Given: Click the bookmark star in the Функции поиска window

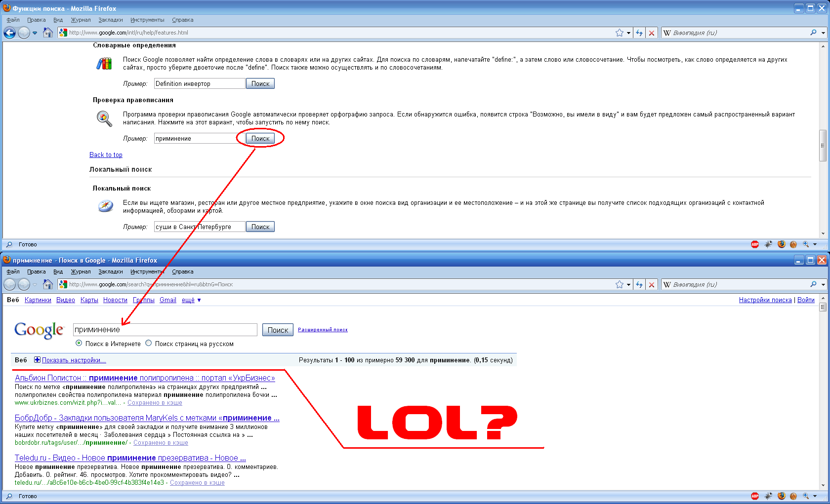Looking at the screenshot, I should (x=620, y=33).
